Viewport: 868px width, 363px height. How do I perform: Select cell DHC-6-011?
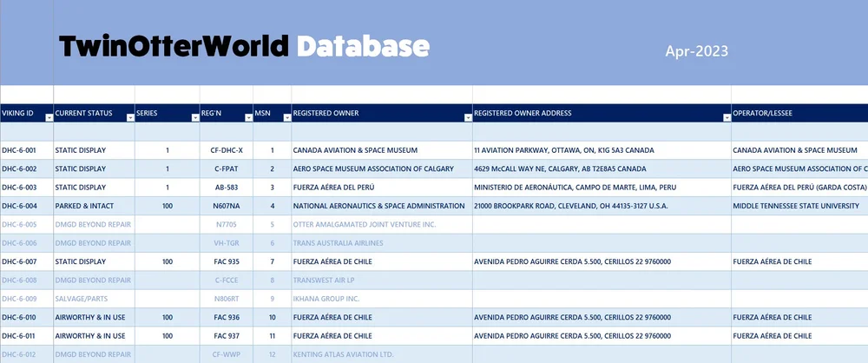click(x=27, y=336)
